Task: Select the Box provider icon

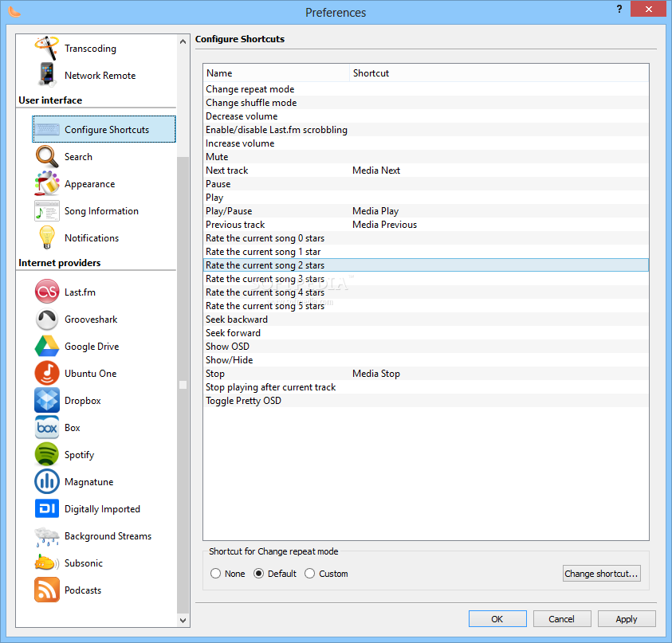Action: pyautogui.click(x=47, y=428)
